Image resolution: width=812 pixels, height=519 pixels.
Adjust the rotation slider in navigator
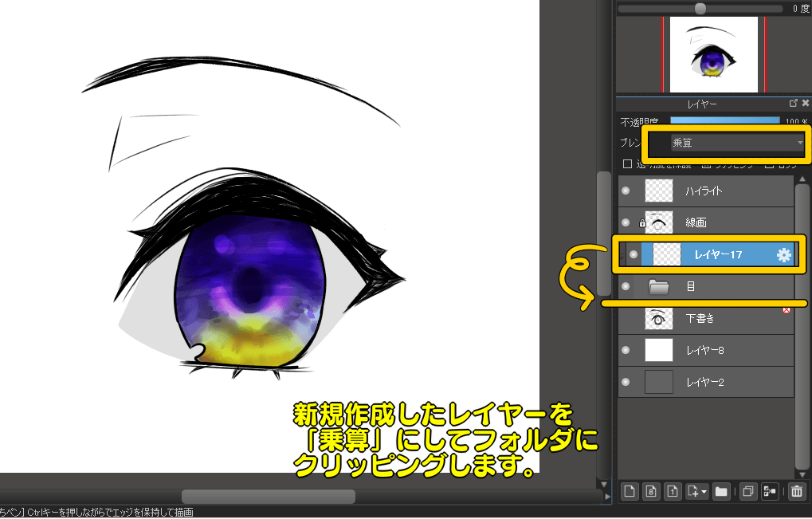click(x=700, y=8)
